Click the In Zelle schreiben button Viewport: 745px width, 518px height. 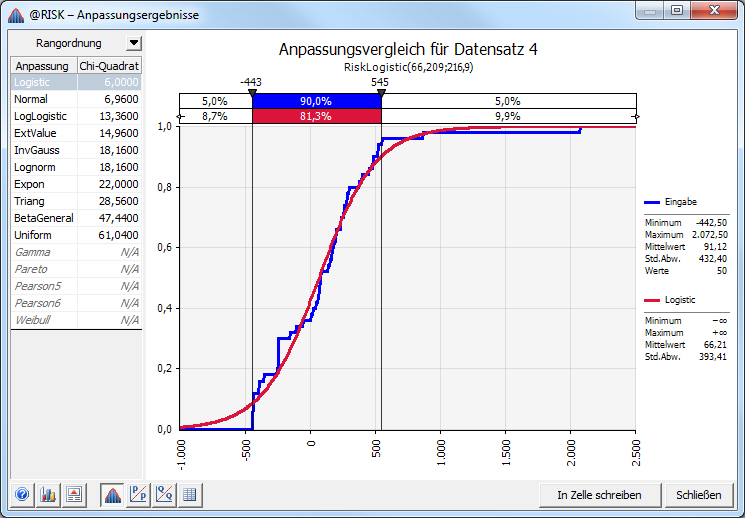(x=600, y=495)
